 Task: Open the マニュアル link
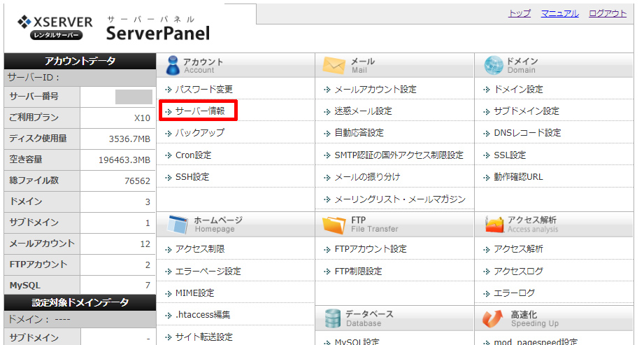(559, 13)
